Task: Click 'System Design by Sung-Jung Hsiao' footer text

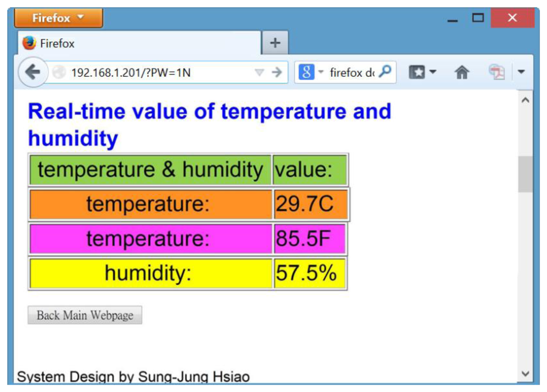Action: point(133,377)
